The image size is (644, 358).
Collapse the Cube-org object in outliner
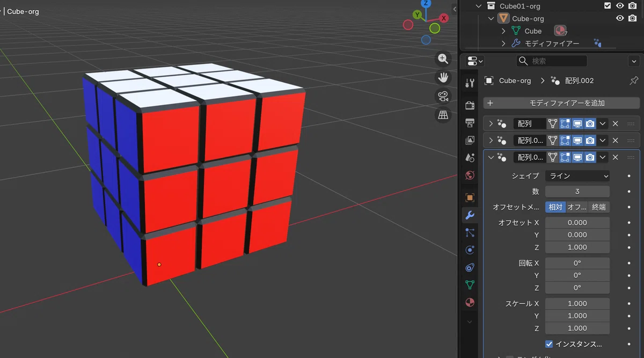(x=491, y=18)
